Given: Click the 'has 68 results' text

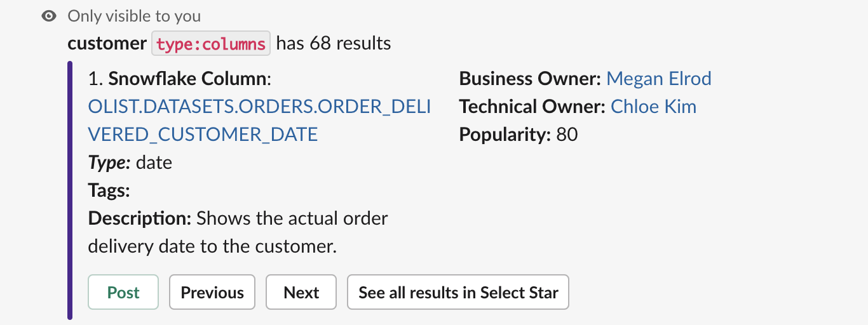Looking at the screenshot, I should 334,44.
